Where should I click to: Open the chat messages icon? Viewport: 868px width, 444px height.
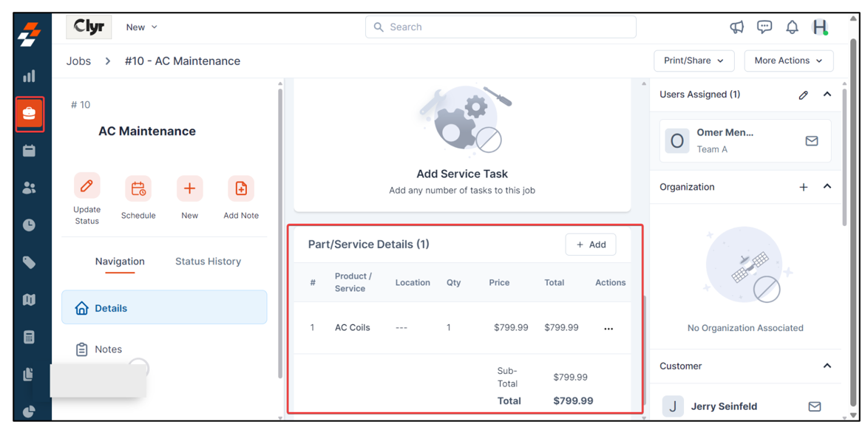click(x=764, y=27)
